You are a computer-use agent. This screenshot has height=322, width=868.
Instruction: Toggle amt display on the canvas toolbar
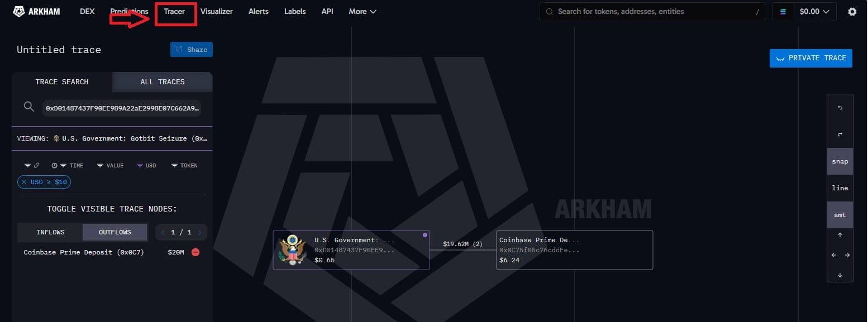[840, 215]
